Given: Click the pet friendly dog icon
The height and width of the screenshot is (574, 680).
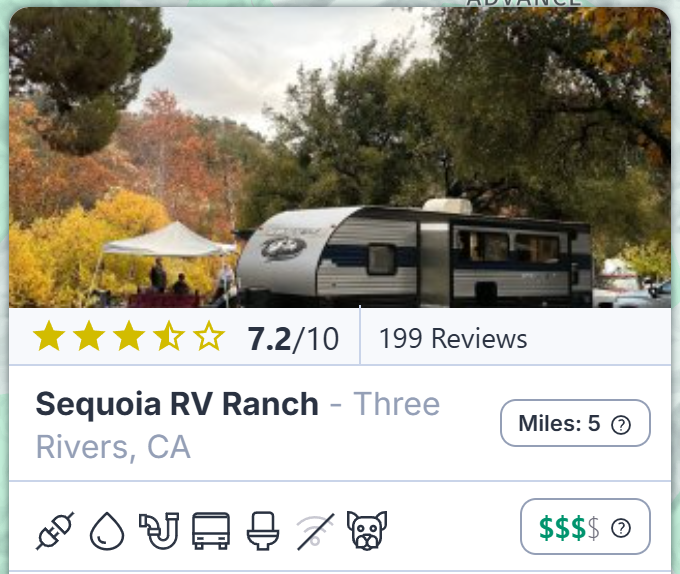Looking at the screenshot, I should [x=367, y=531].
